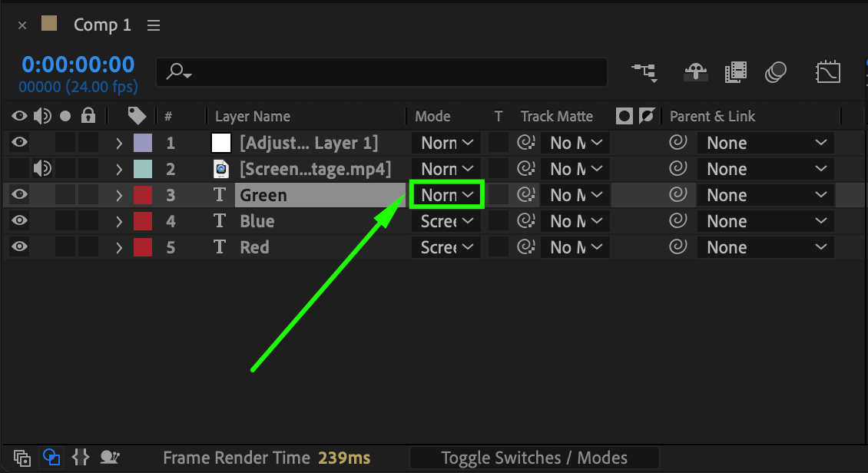Screen dimensions: 868x473
Task: Click the braces icon in the bottom bar
Action: point(81,458)
